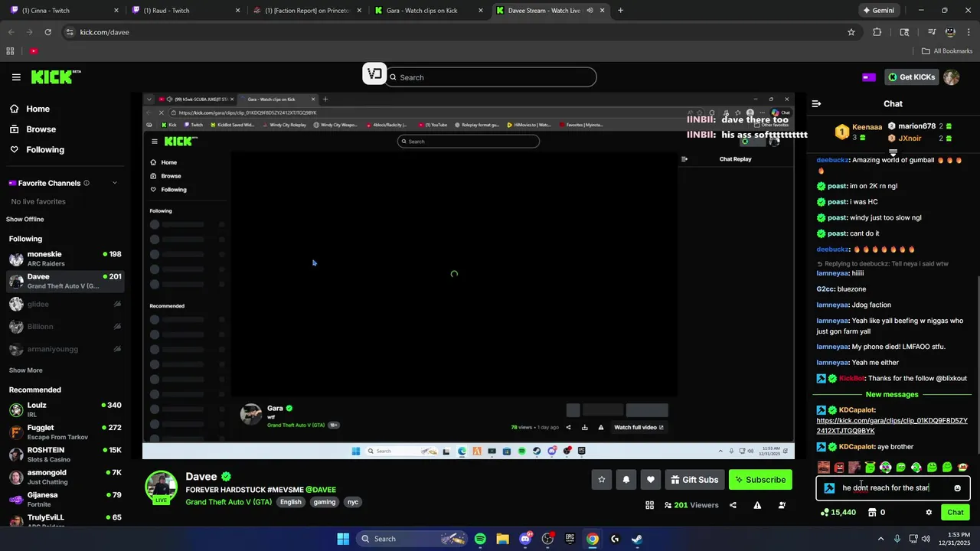Click the English language tag
980x551 pixels.
(x=291, y=502)
